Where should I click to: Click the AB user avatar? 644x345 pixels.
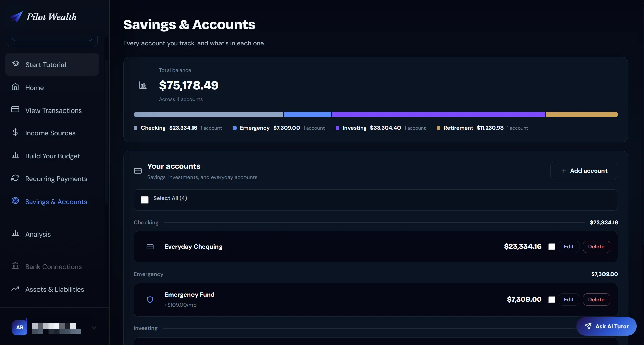pos(20,327)
